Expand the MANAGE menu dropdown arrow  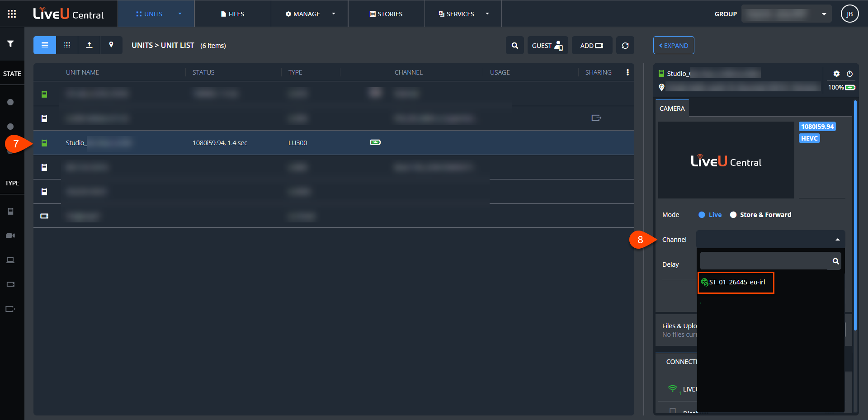(334, 14)
